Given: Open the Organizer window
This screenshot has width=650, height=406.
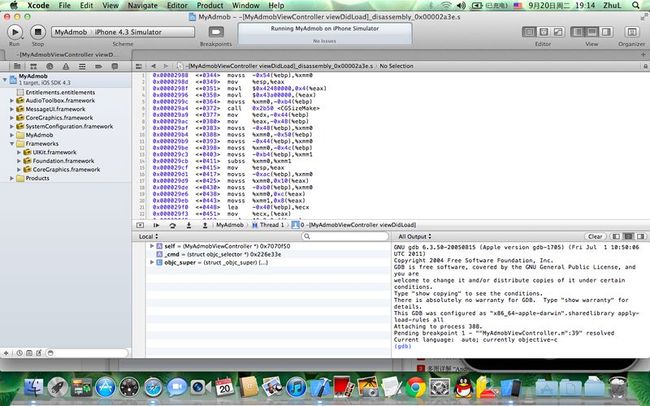Looking at the screenshot, I should click(x=632, y=32).
